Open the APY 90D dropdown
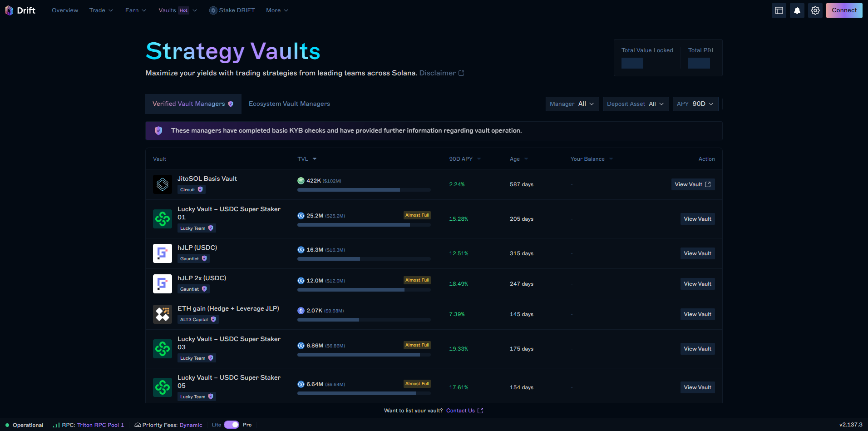868x431 pixels. point(695,104)
